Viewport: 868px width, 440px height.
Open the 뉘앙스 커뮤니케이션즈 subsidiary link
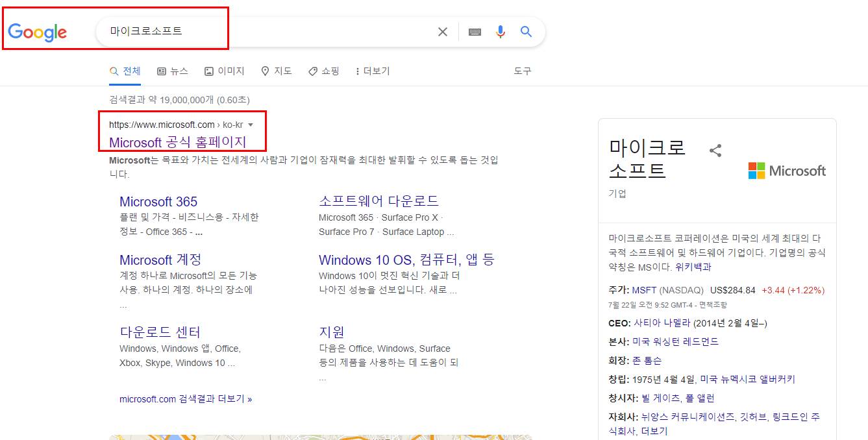(688, 417)
